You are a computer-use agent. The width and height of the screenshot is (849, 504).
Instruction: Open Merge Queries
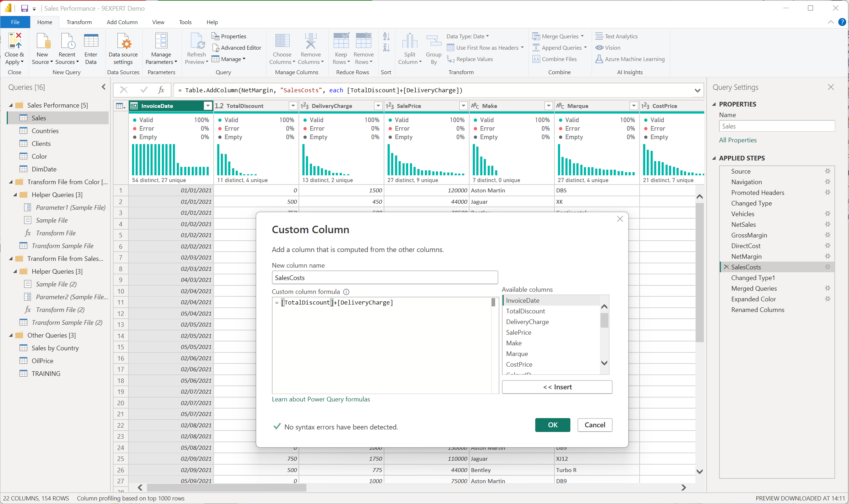point(559,36)
